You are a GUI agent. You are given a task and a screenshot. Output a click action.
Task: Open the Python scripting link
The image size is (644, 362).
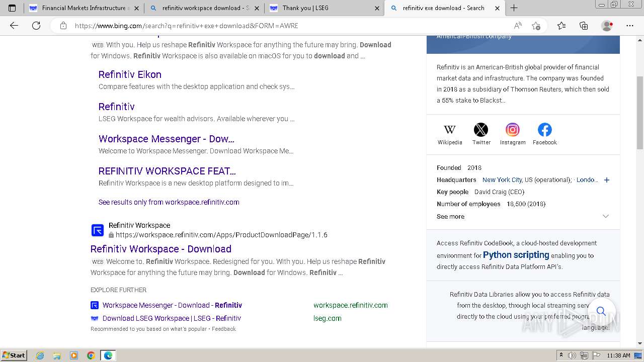coord(516,255)
